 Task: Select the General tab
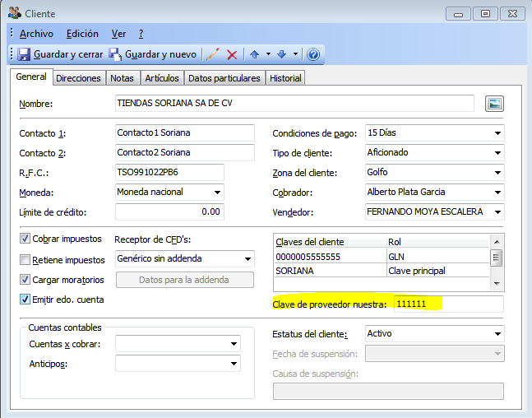point(31,77)
